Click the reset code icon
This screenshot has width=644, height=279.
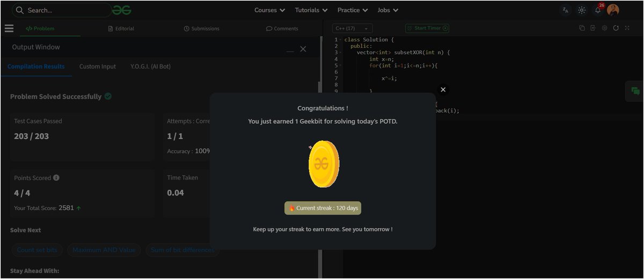[616, 28]
